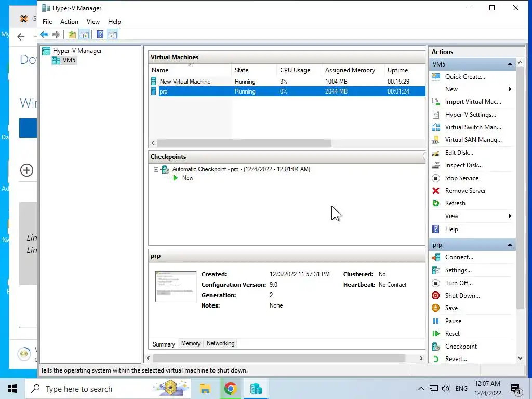
Task: Open the notification center icon
Action: (x=516, y=389)
